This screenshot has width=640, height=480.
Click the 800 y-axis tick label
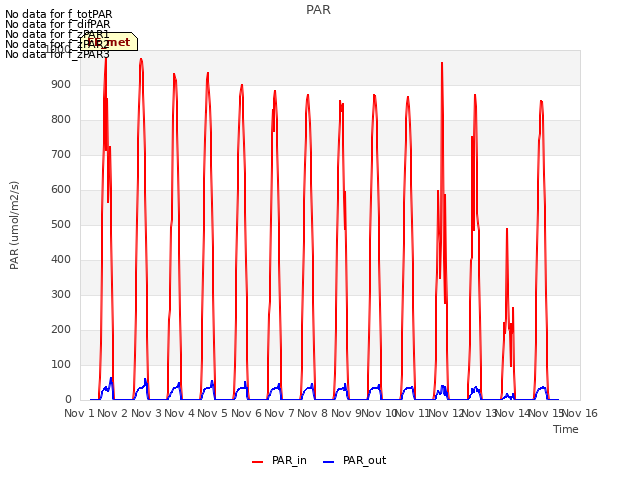(x=61, y=120)
